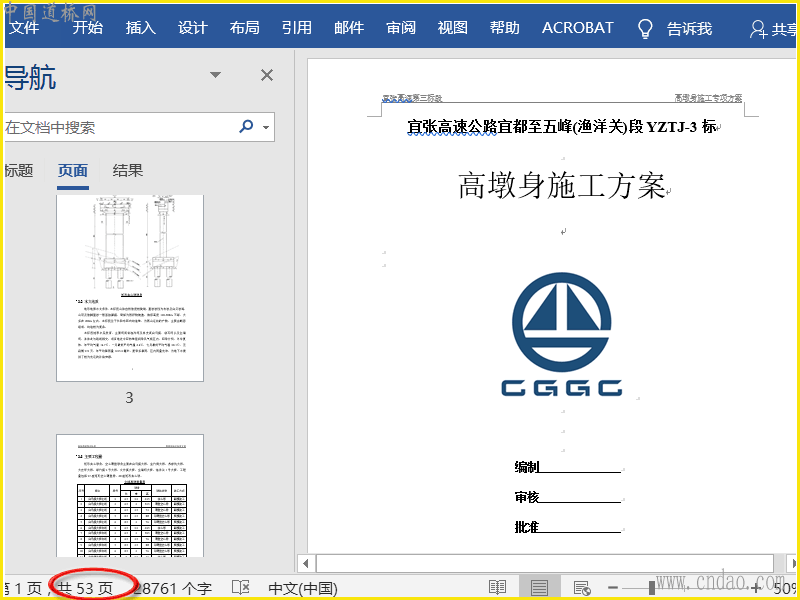Switch to the 标题 navigation tab
The width and height of the screenshot is (800, 600).
(x=19, y=170)
